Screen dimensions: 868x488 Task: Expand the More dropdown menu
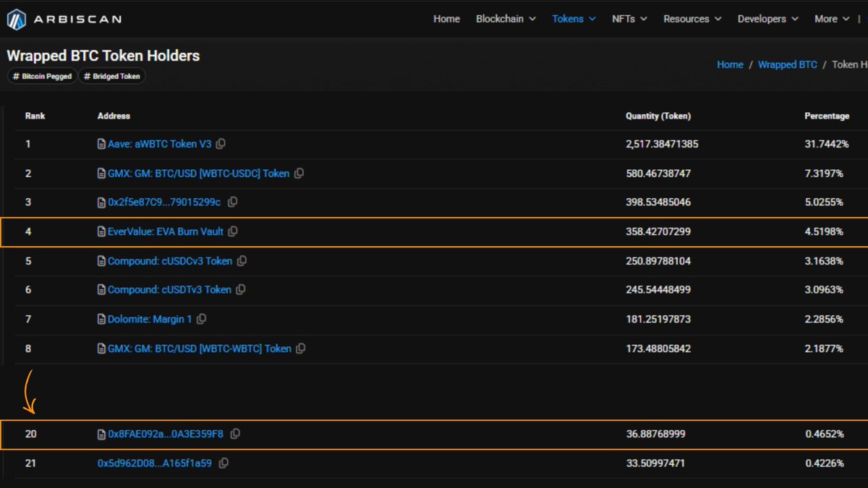[832, 19]
